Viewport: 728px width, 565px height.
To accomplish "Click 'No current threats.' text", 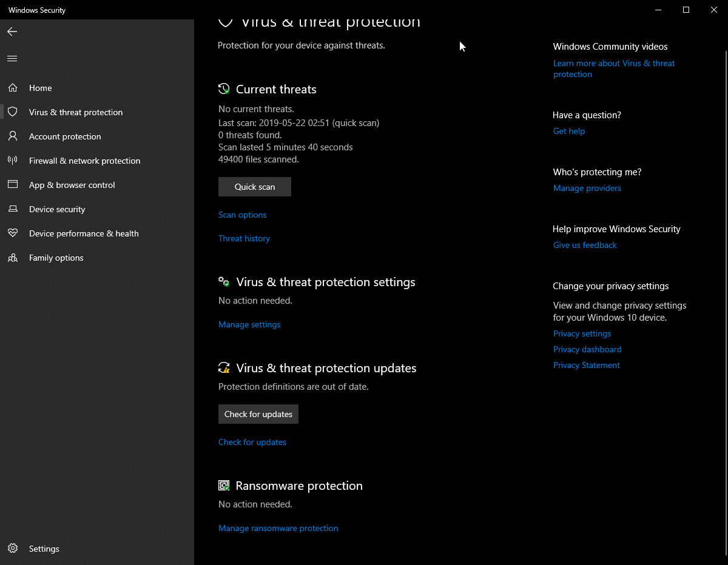I will tap(256, 109).
